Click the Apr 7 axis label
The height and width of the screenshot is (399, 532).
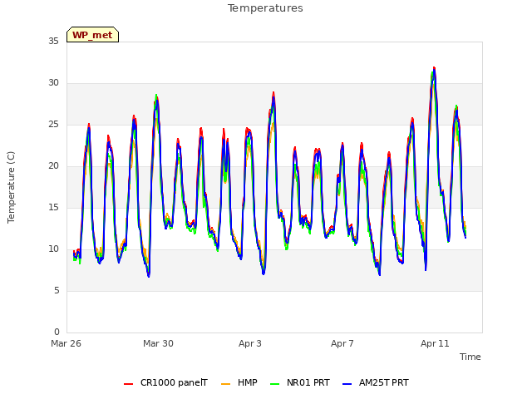click(342, 343)
